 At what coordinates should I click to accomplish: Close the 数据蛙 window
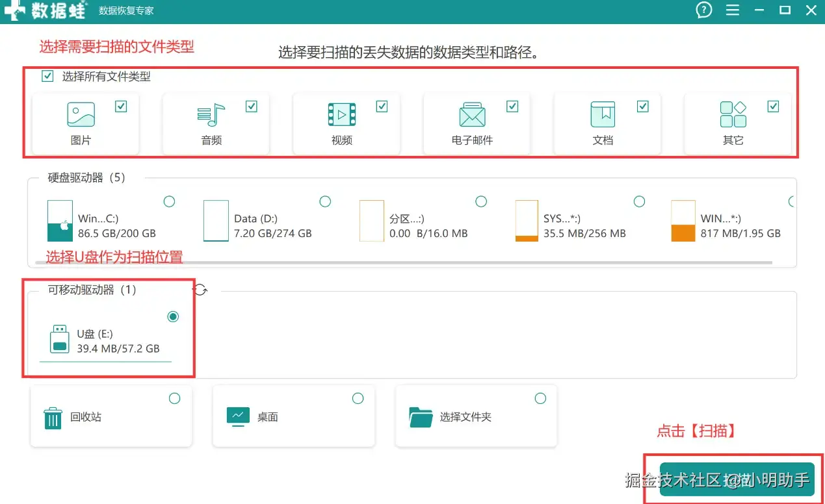(811, 10)
